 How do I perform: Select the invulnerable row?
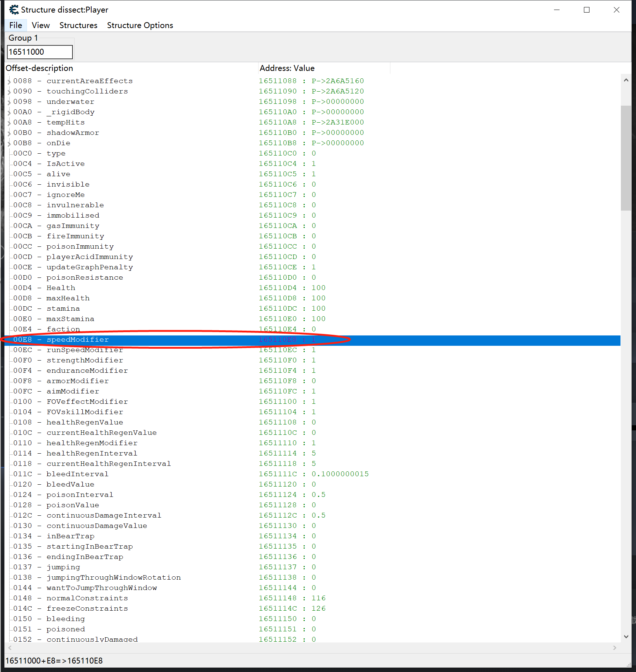75,205
